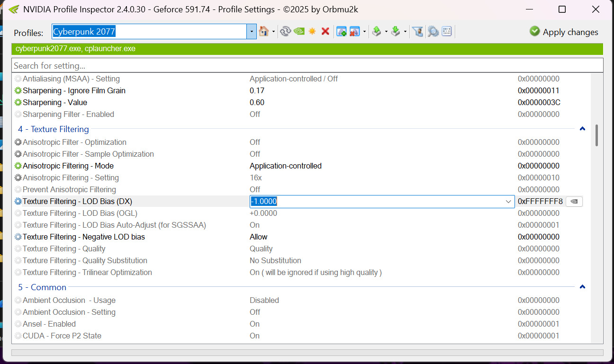Click the remove application from profile icon
The height and width of the screenshot is (364, 614).
pos(355,32)
